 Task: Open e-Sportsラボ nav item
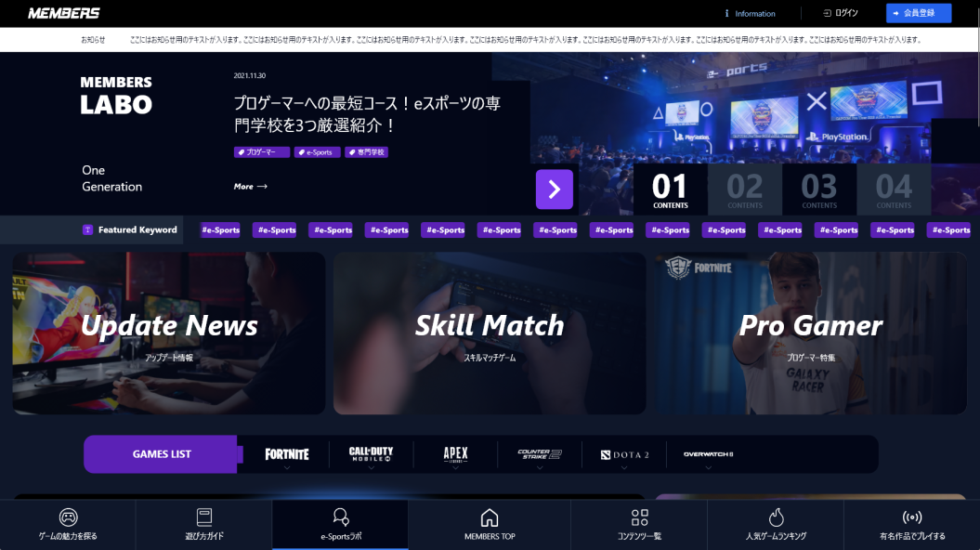[x=341, y=524]
